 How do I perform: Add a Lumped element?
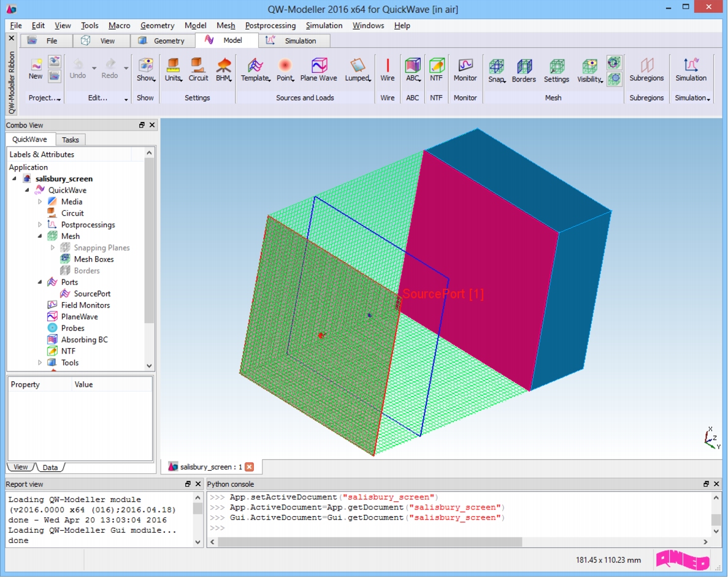point(358,70)
